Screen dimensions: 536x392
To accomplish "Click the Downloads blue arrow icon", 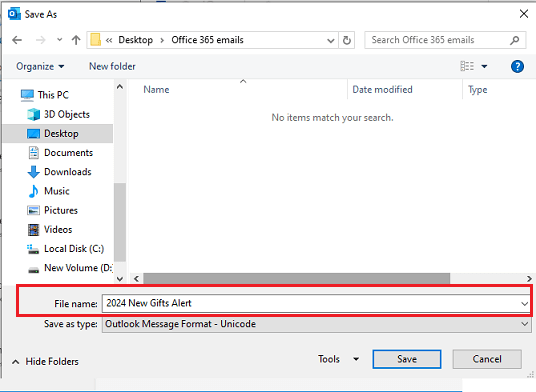I will click(x=33, y=172).
